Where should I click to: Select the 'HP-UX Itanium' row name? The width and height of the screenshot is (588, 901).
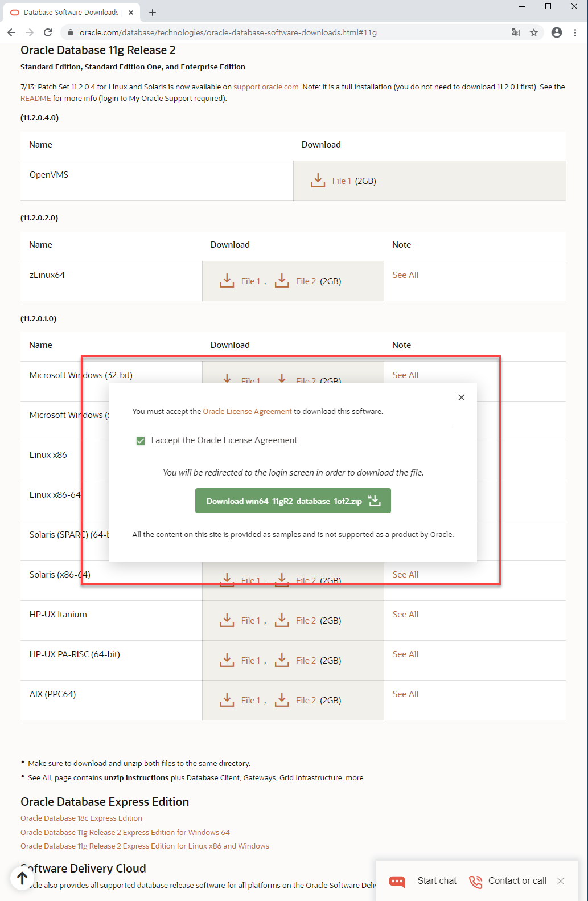[x=58, y=615]
